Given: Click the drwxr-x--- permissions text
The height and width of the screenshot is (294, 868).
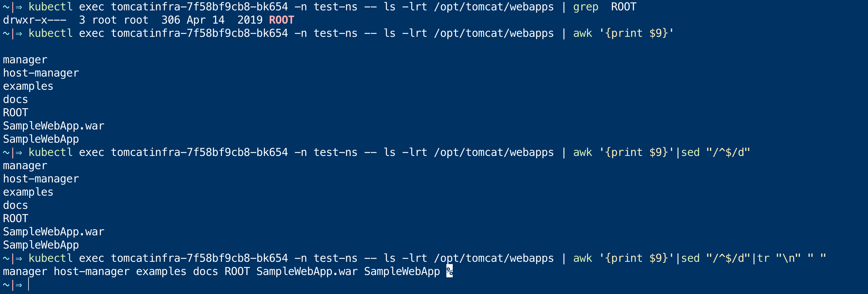Looking at the screenshot, I should click(35, 20).
